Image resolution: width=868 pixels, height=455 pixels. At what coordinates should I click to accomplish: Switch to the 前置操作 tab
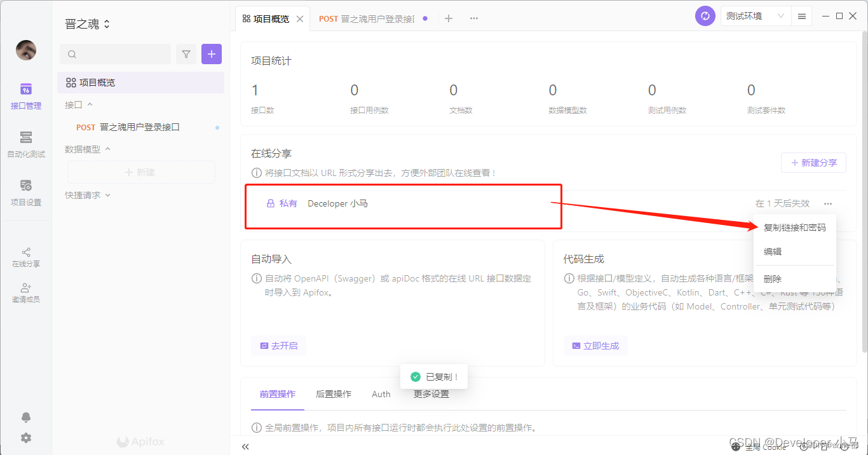click(278, 394)
